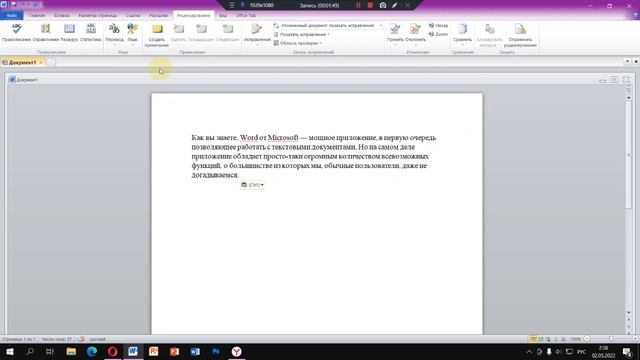Open the Справочники research pane
The width and height of the screenshot is (640, 360).
[x=46, y=33]
